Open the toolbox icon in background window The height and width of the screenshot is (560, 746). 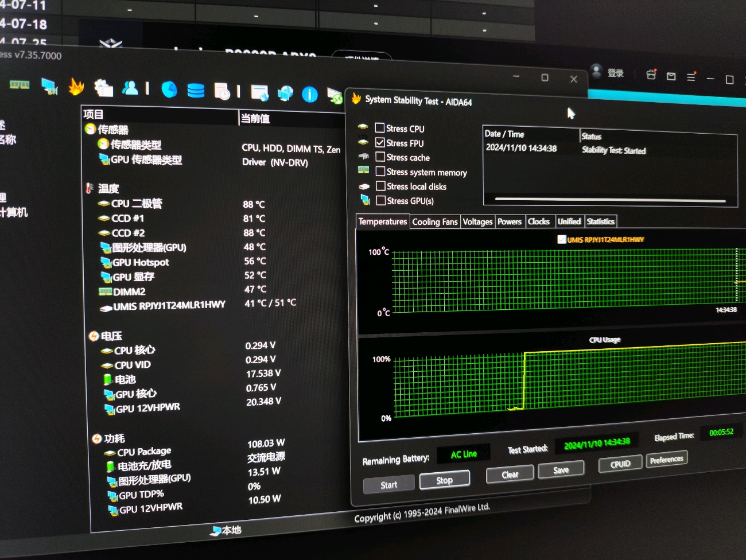pos(651,75)
